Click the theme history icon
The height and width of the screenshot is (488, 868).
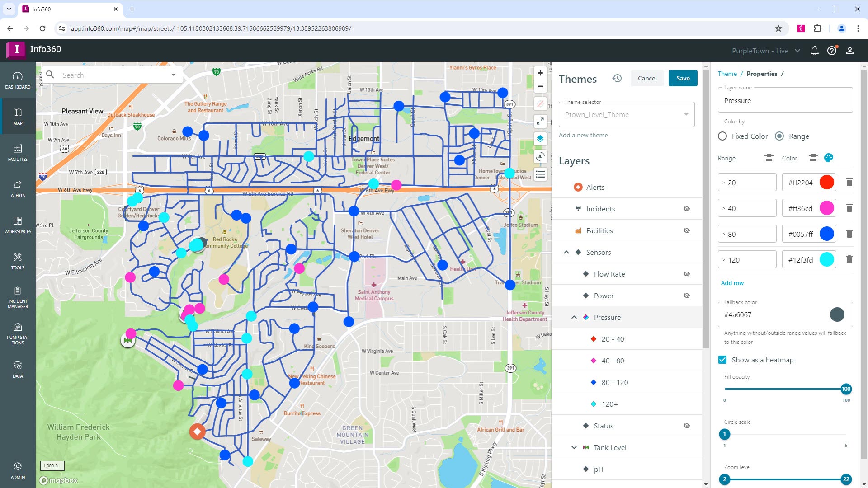coord(617,78)
